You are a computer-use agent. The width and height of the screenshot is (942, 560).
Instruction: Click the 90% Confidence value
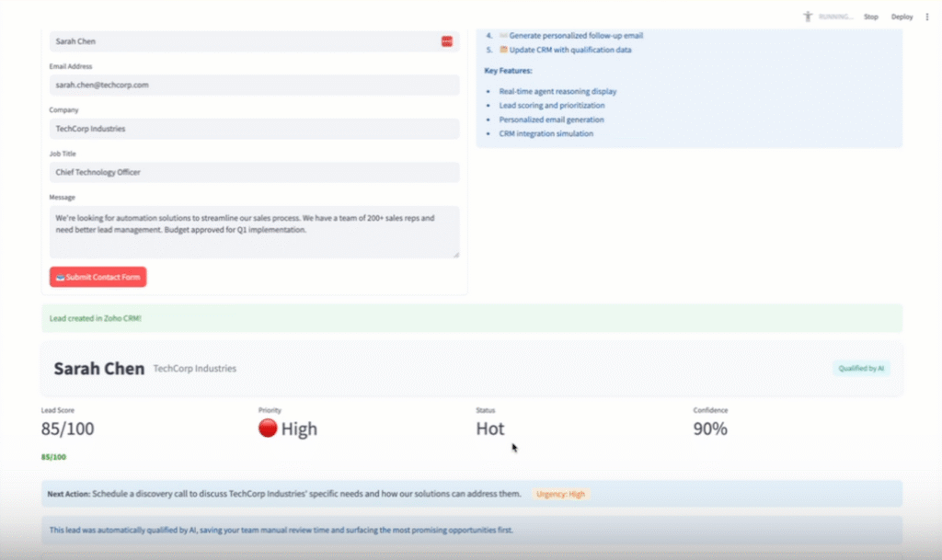[x=710, y=429]
